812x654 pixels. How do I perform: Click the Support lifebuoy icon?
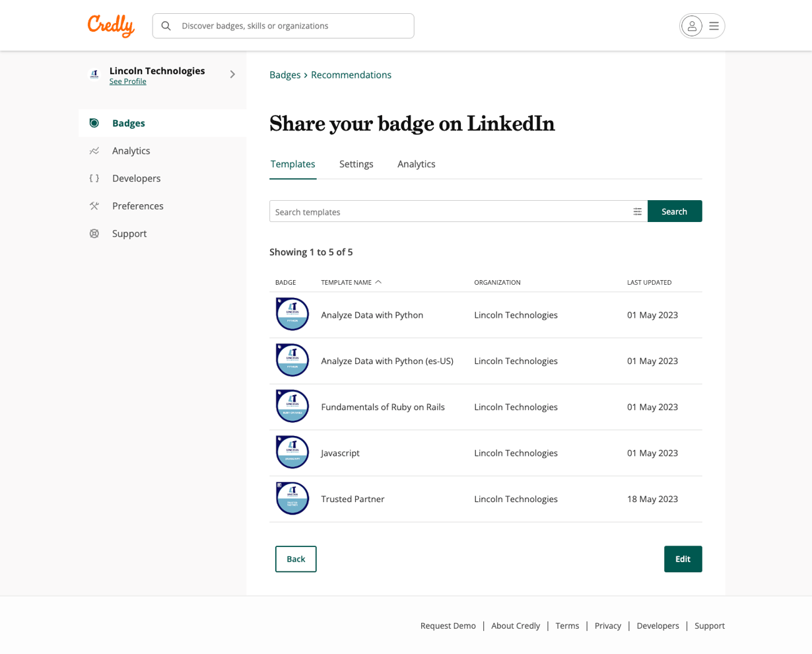click(94, 234)
